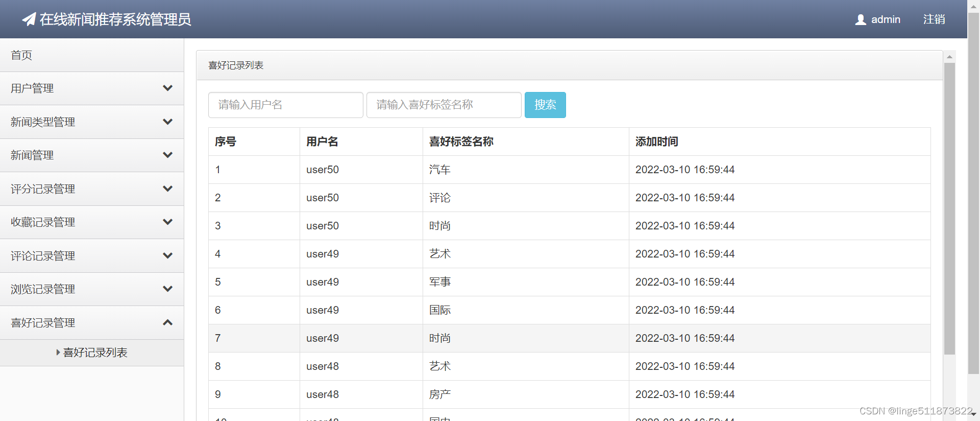Click 艺术 in row 4
The width and height of the screenshot is (980, 421).
tap(440, 254)
